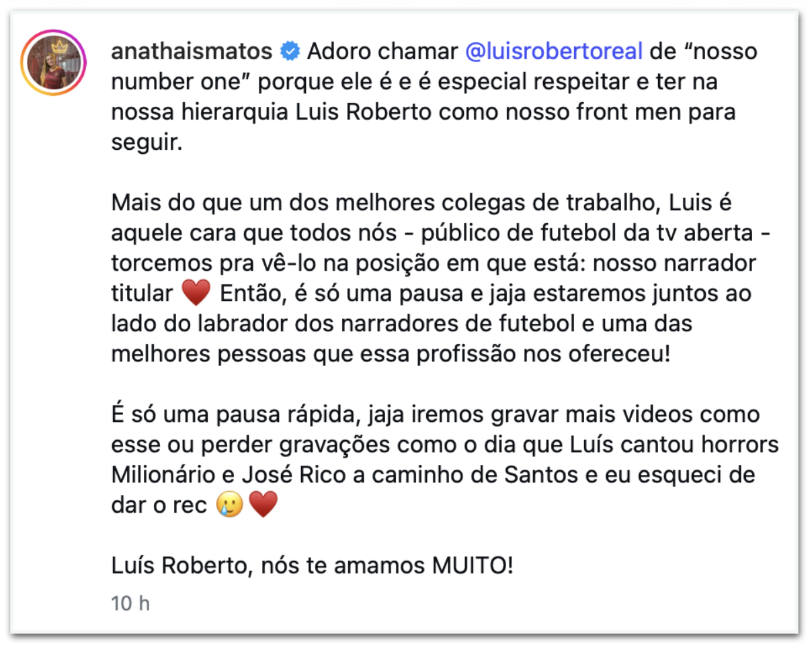Click the red heart emoji after titular

click(196, 293)
